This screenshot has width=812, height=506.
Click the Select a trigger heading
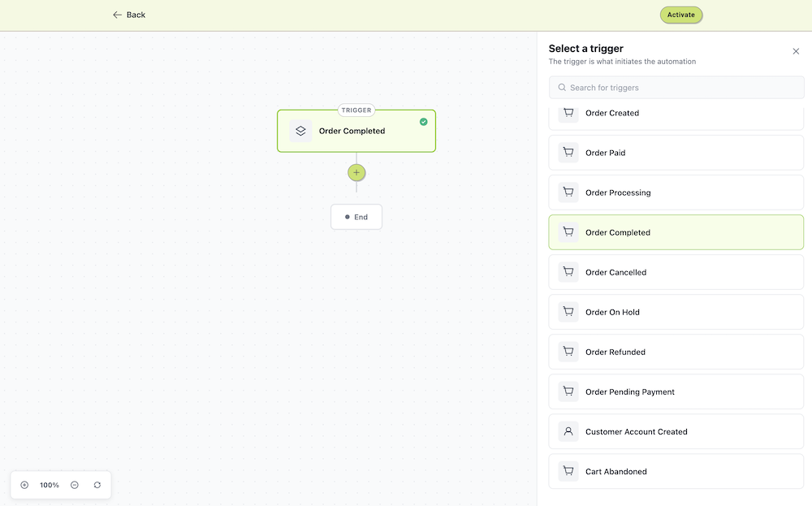coord(585,49)
